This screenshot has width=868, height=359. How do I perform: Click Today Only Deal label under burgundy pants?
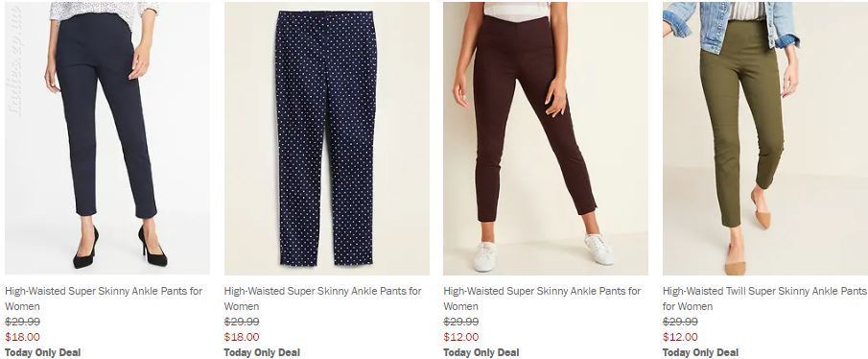click(481, 352)
